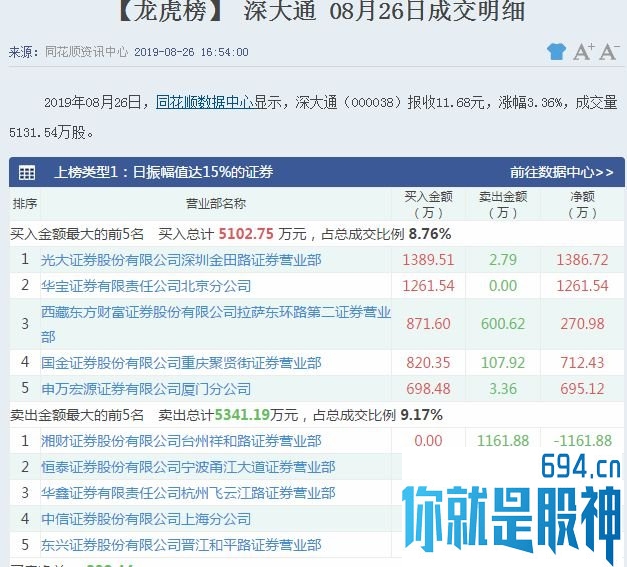Click sell total 5341.19 figure

[242, 415]
